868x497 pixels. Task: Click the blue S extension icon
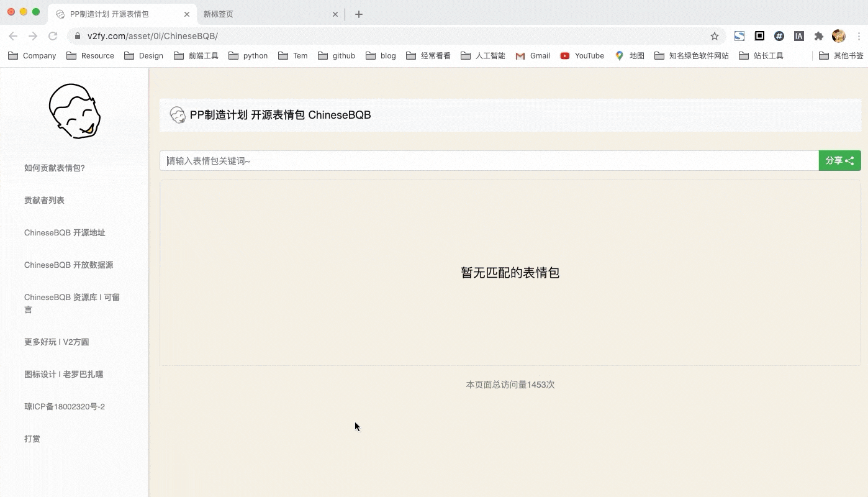coord(739,36)
